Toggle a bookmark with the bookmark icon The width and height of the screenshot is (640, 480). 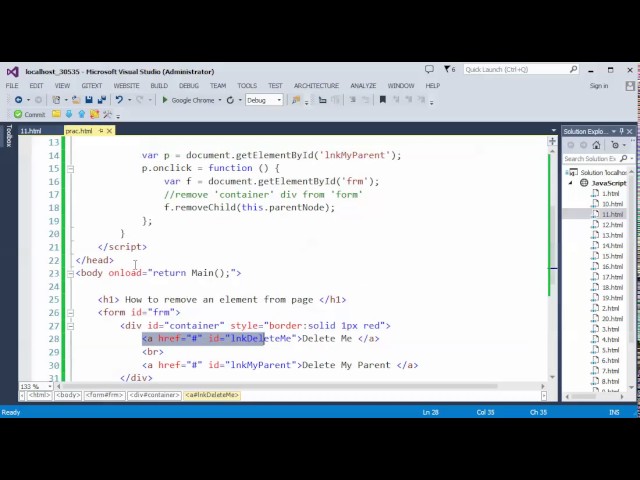[382, 100]
